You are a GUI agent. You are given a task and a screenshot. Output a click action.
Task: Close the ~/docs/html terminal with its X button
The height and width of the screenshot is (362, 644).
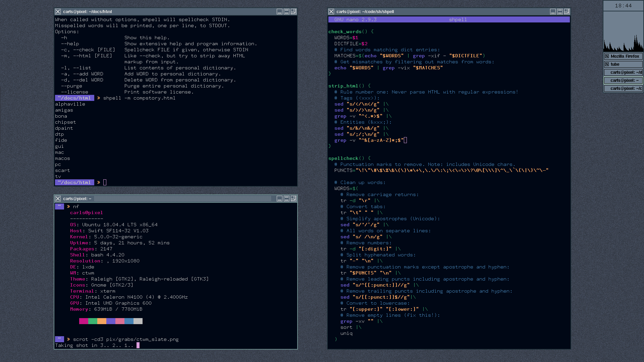58,12
